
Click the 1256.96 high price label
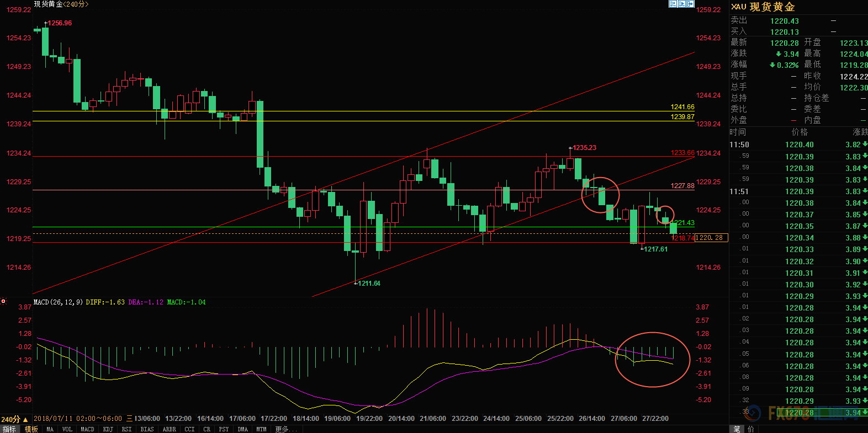click(60, 23)
